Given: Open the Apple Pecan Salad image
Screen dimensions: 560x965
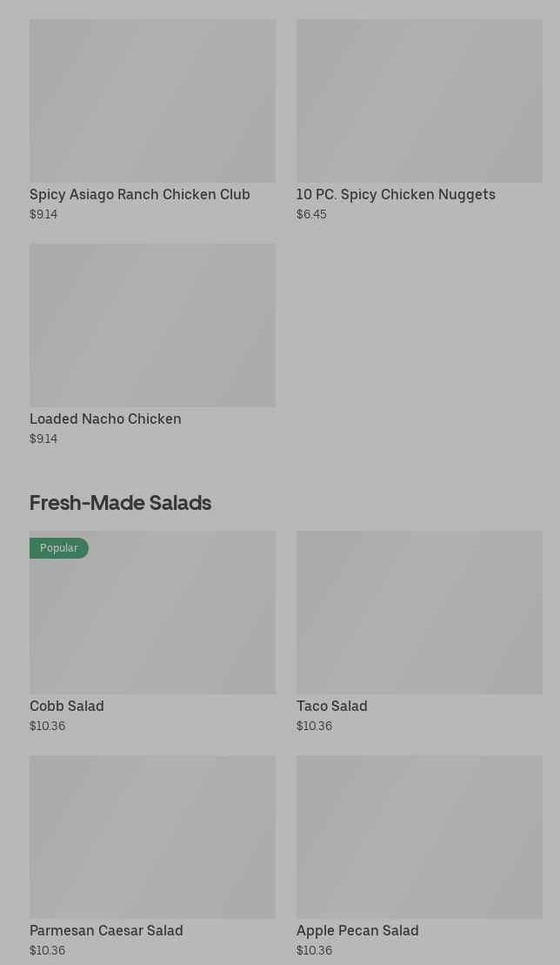Looking at the screenshot, I should pyautogui.click(x=419, y=836).
